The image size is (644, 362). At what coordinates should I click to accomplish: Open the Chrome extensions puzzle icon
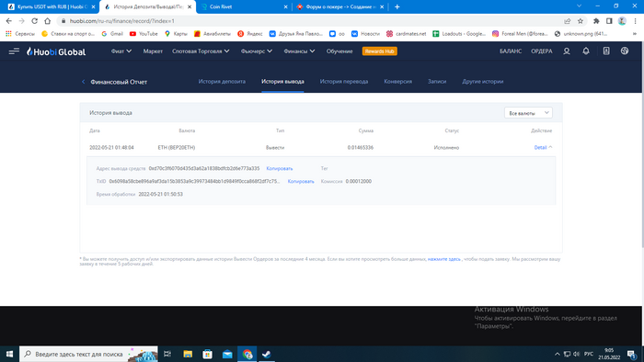pyautogui.click(x=596, y=21)
